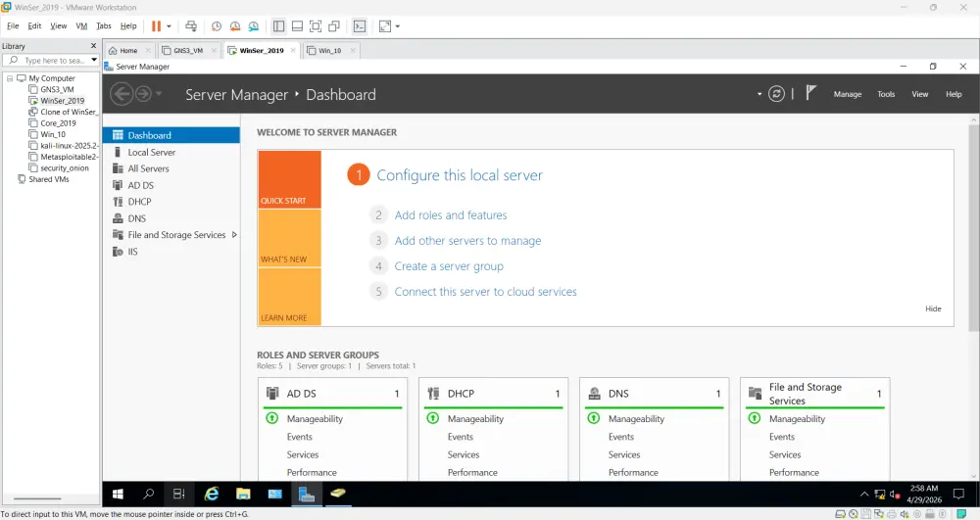Click the Stretch Guest icon
The height and width of the screenshot is (520, 980).
(385, 26)
